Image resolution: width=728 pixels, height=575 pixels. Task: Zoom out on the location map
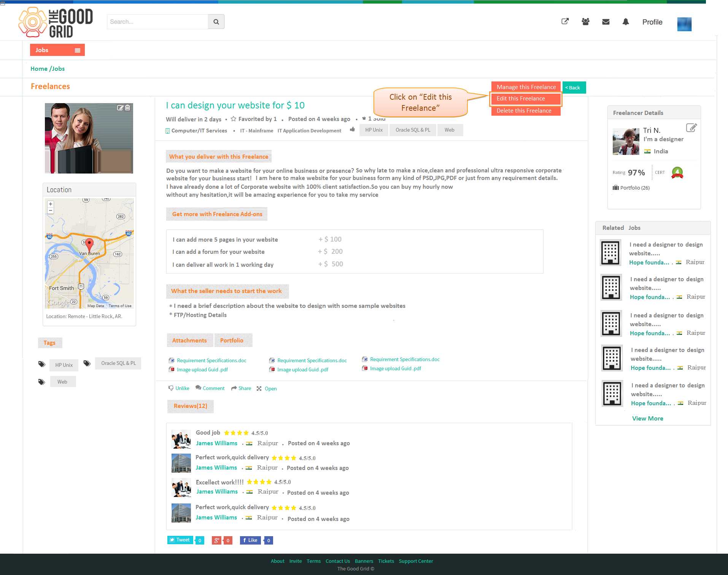pyautogui.click(x=51, y=210)
